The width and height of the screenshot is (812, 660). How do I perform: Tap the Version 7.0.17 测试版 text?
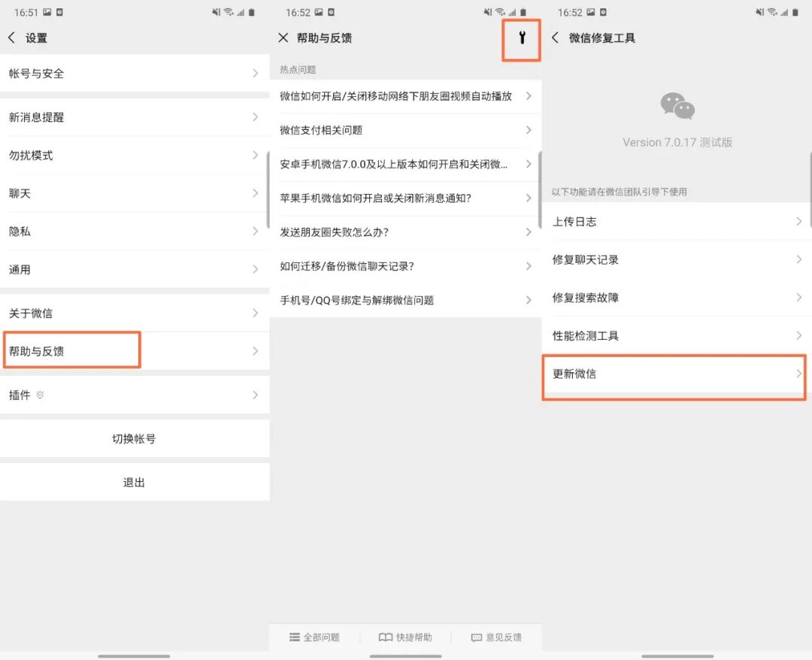pos(677,142)
